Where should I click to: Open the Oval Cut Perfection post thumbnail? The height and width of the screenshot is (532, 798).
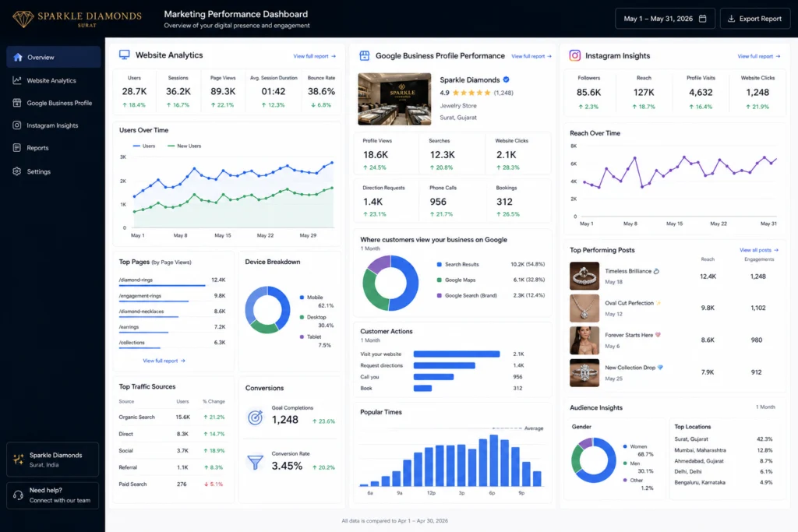point(584,308)
